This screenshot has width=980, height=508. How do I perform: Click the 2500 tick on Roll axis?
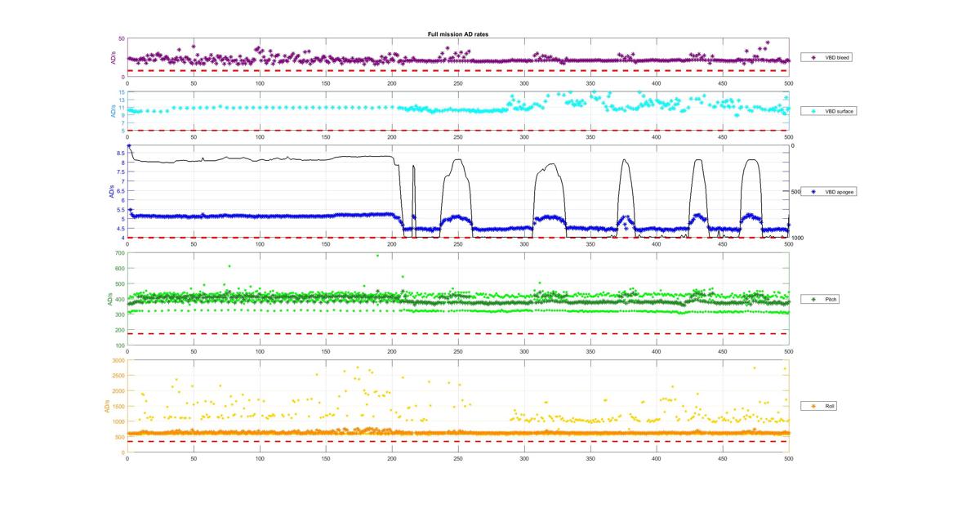(x=118, y=376)
